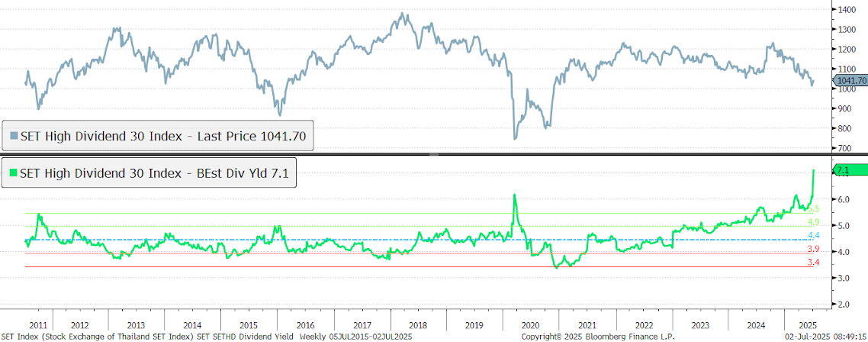Viewport: 868px width, 342px height.
Task: Click the blue 4.4 average line label
Action: [x=813, y=235]
